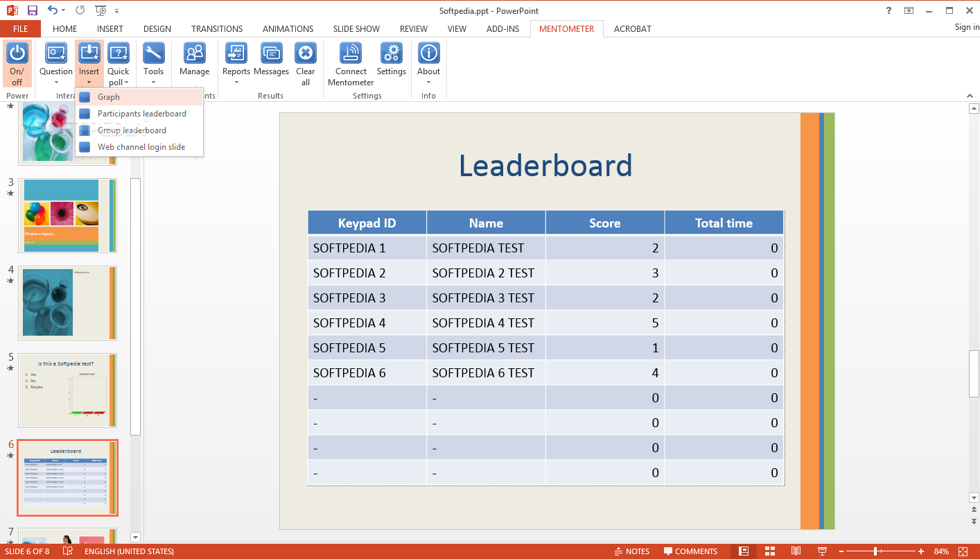Click the PowerPoint Help question mark
The image size is (980, 559).
tap(889, 10)
